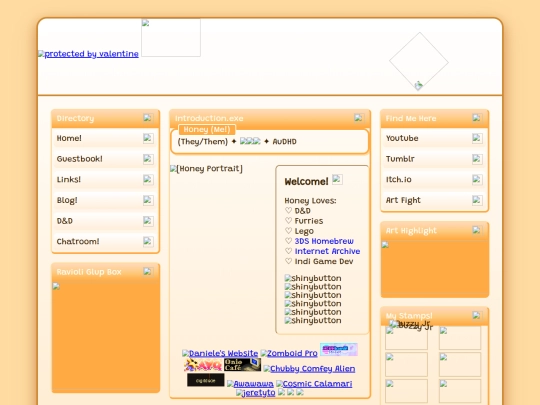Click the purple web button after Zomboid Pro

click(339, 349)
